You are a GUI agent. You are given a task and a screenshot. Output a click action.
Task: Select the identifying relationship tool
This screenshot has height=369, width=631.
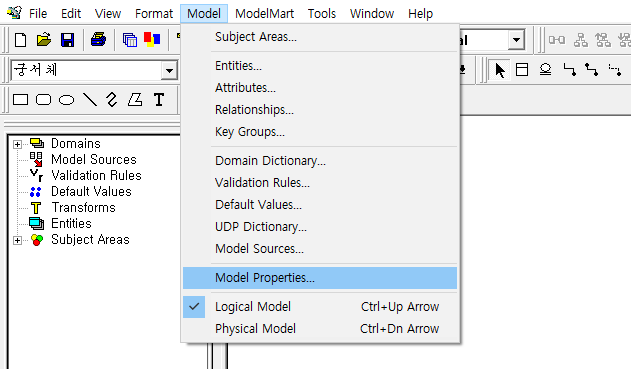coord(569,70)
